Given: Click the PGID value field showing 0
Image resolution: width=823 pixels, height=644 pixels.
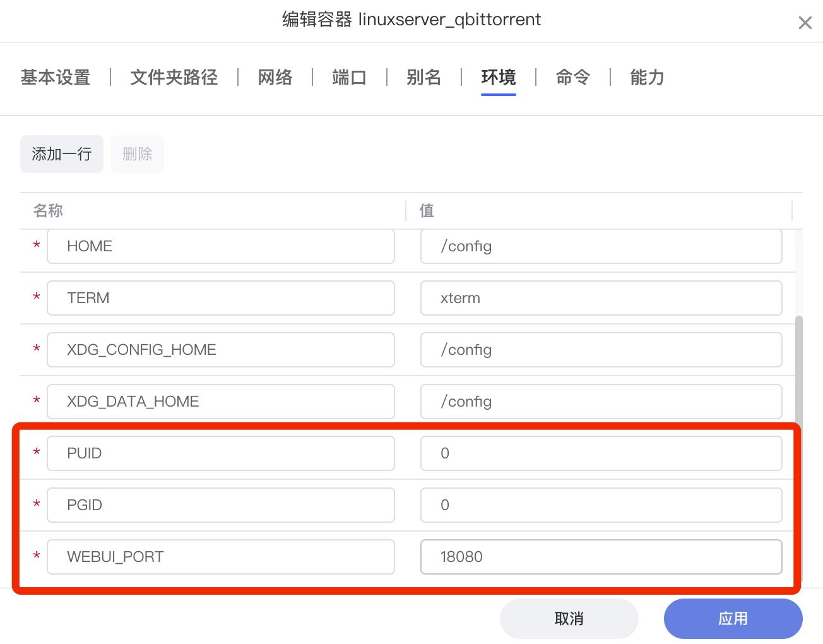Looking at the screenshot, I should [600, 505].
